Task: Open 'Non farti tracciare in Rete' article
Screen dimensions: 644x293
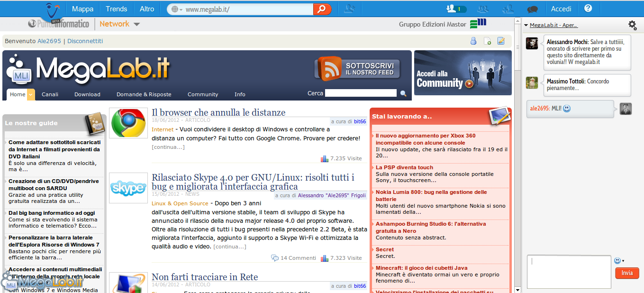Action: coord(205,277)
